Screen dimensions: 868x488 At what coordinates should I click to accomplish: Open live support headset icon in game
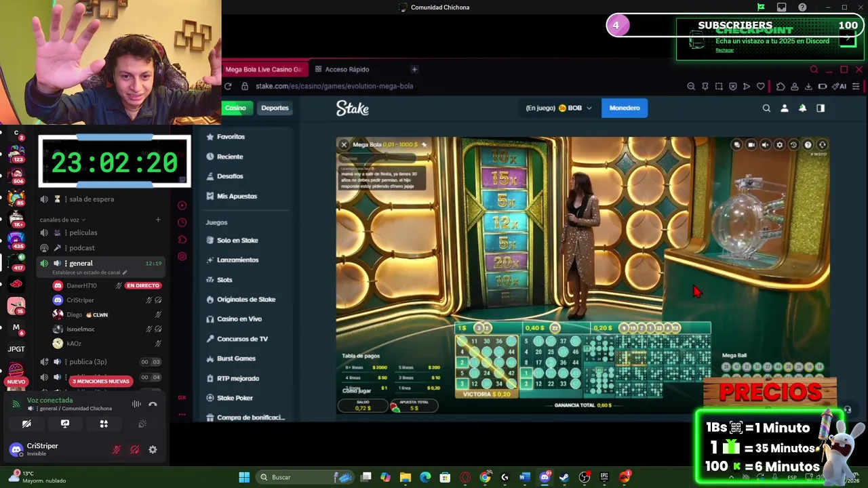[822, 144]
